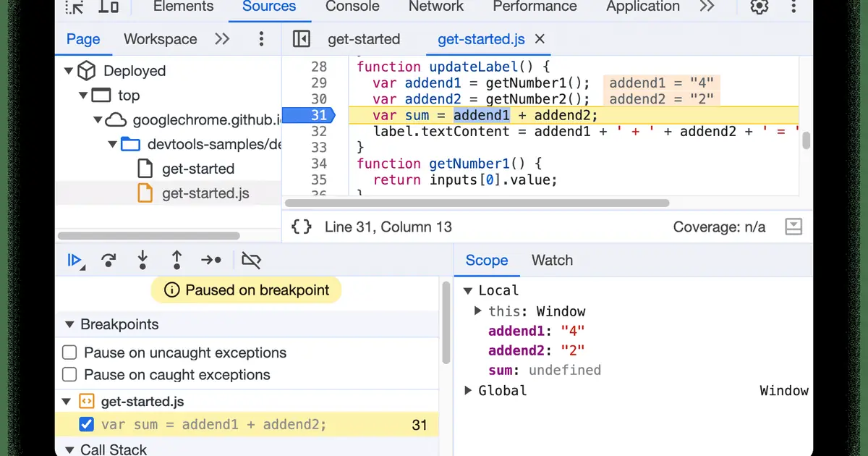This screenshot has width=868, height=456.
Task: Open get-started.js in navigator tree
Action: 205,193
